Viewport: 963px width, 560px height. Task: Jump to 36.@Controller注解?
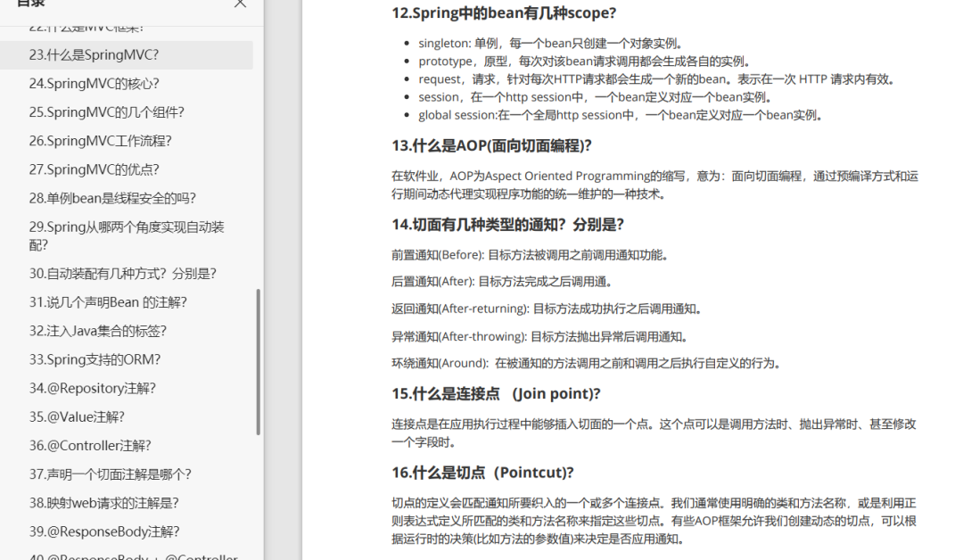90,445
